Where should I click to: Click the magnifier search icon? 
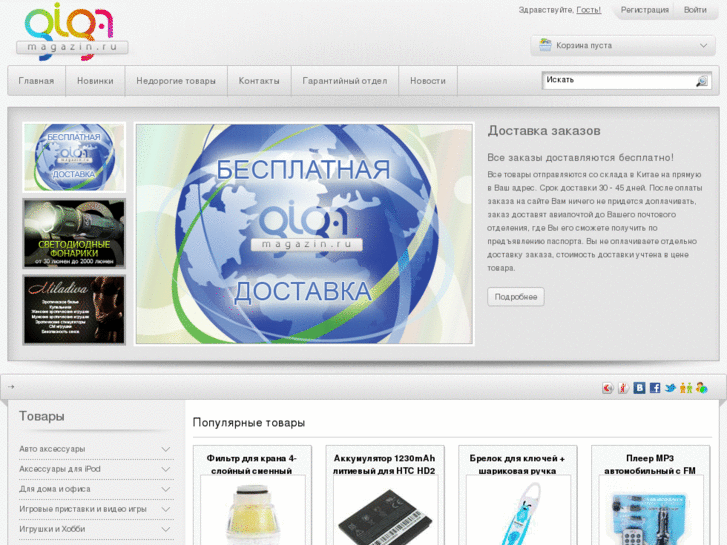pos(701,81)
